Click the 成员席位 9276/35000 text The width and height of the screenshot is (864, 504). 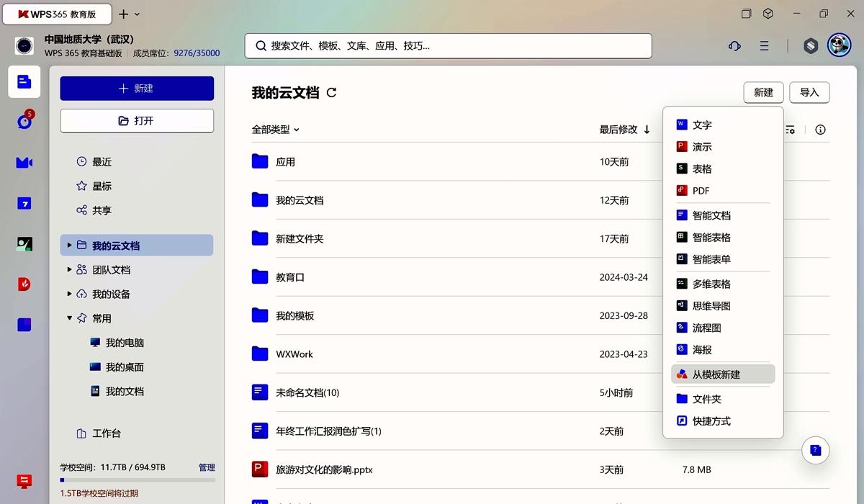(176, 53)
